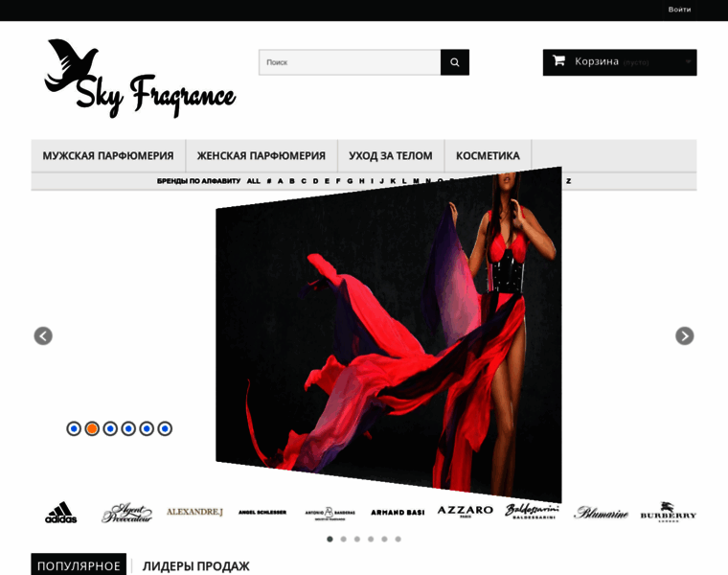Viewport: 728px width, 575px height.
Task: Select fifth brand carousel page dot
Action: pyautogui.click(x=384, y=540)
